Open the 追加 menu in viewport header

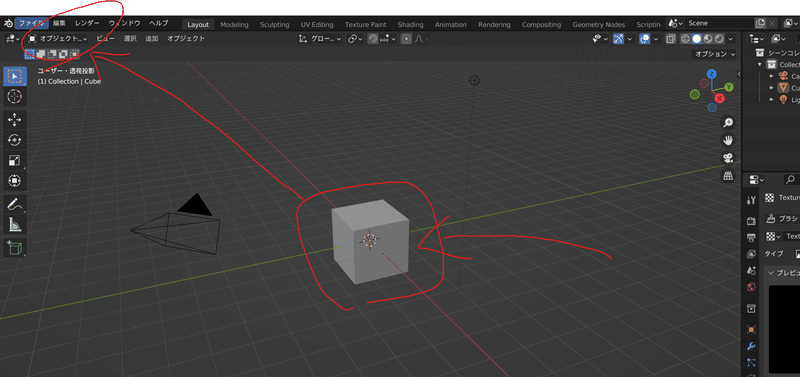tap(152, 39)
